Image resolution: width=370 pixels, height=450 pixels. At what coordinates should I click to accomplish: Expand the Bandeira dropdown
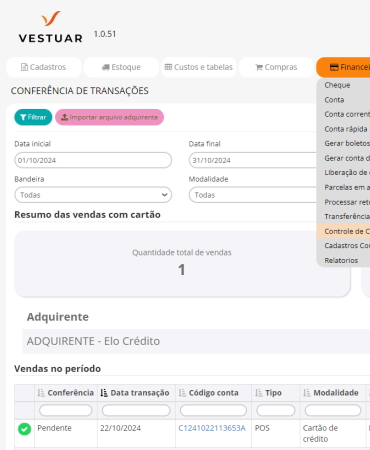tap(93, 195)
